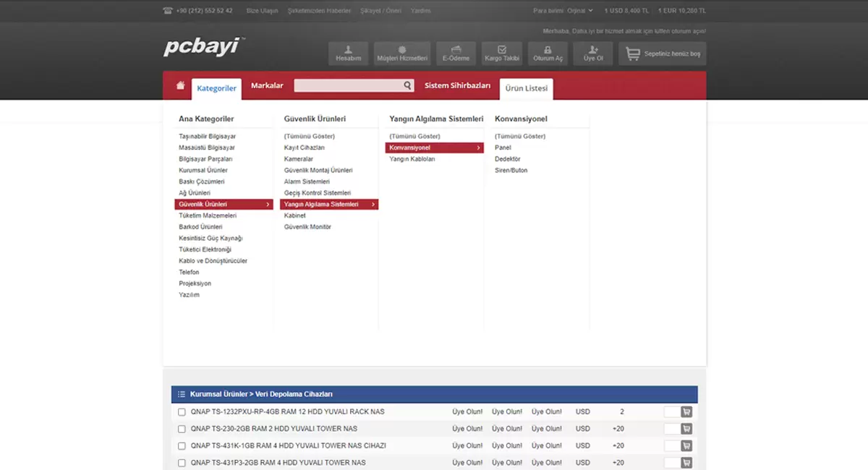Click quantity field for QNAP TS-230
This screenshot has width=868, height=470.
pos(671,429)
